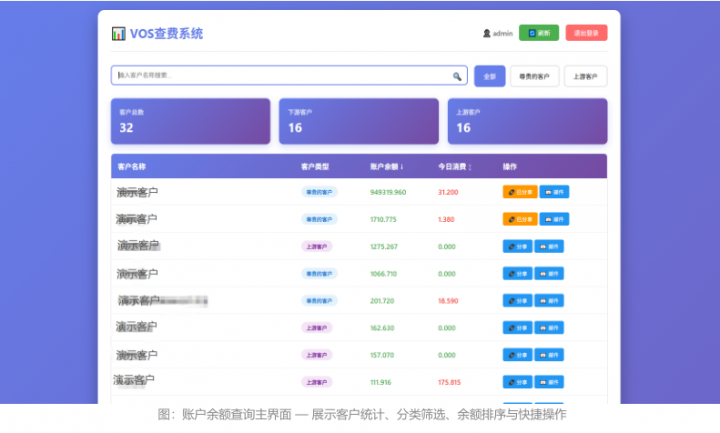Click 演示客户 name in the 201.720 row
This screenshot has width=720, height=433.
(x=139, y=301)
